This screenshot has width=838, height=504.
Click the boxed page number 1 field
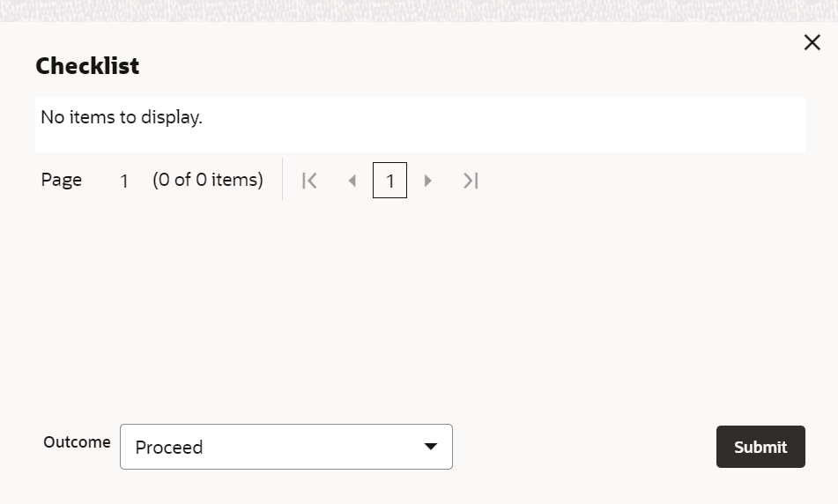point(389,180)
